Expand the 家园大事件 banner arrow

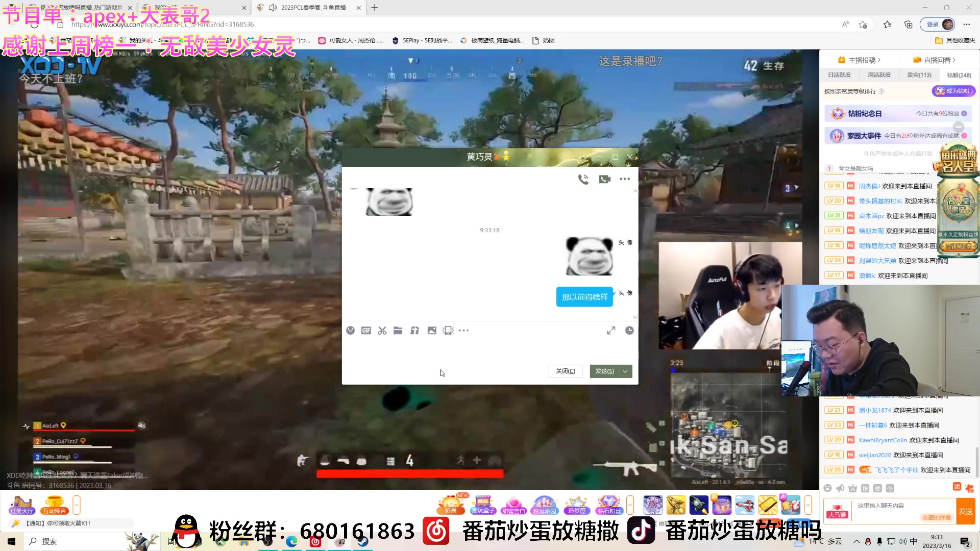pyautogui.click(x=964, y=136)
